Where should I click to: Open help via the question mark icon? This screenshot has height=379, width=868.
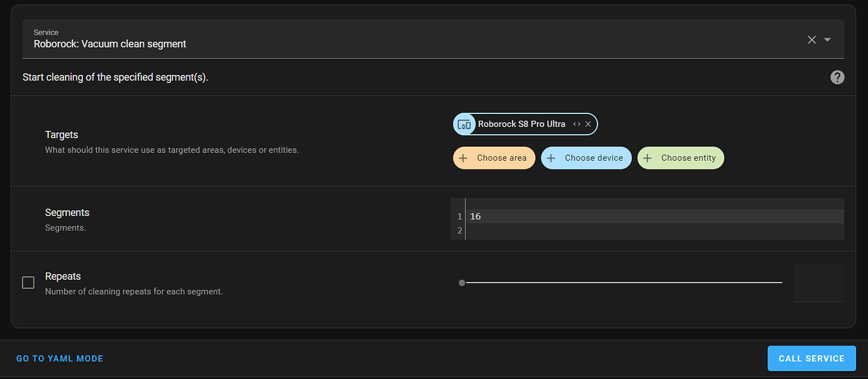tap(837, 77)
